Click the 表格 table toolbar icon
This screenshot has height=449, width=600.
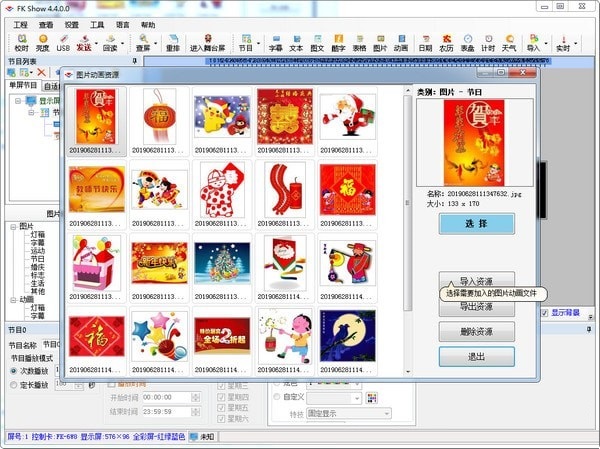359,43
